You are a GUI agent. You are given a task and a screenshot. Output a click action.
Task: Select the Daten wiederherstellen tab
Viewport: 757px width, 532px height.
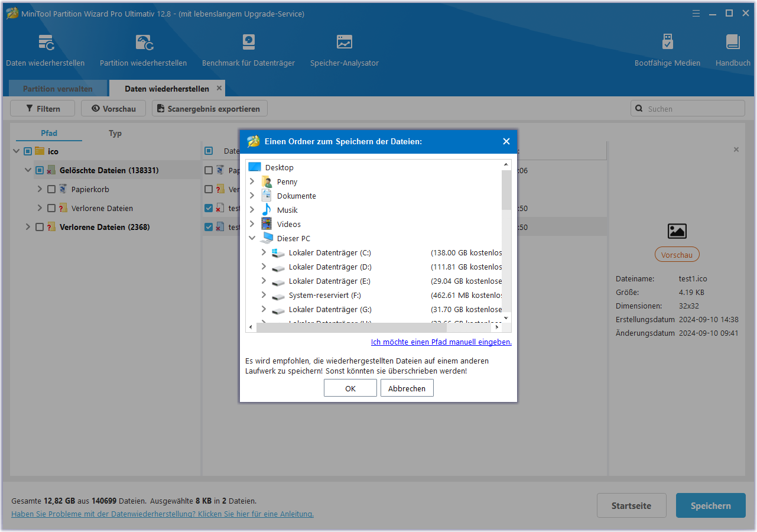tap(167, 89)
